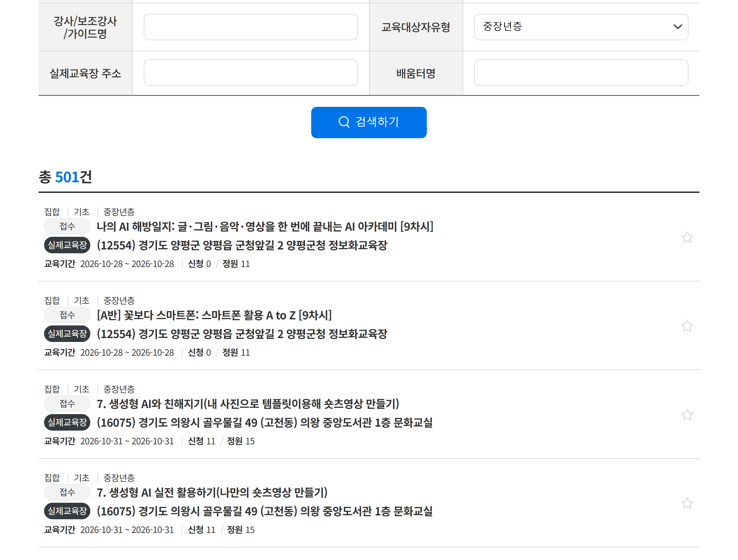The width and height of the screenshot is (738, 560).
Task: Click education period date of 생성형 AI 실전 활용하기
Action: pos(127,530)
